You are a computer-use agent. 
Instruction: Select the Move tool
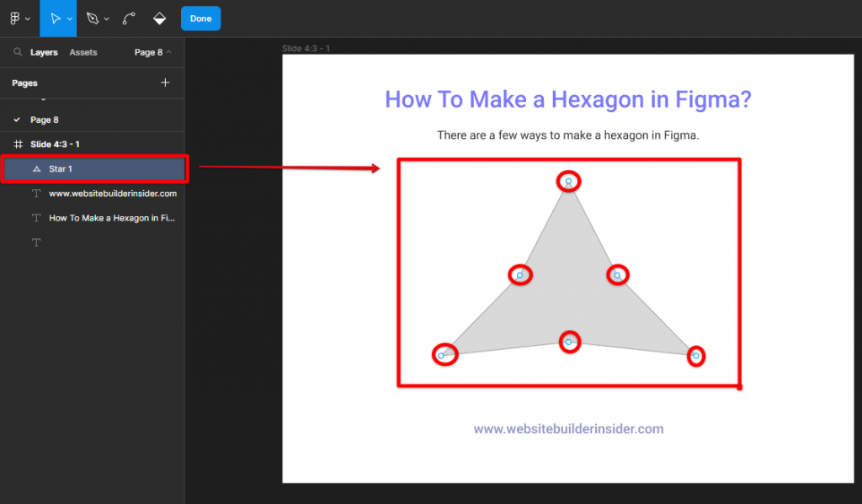(x=56, y=18)
